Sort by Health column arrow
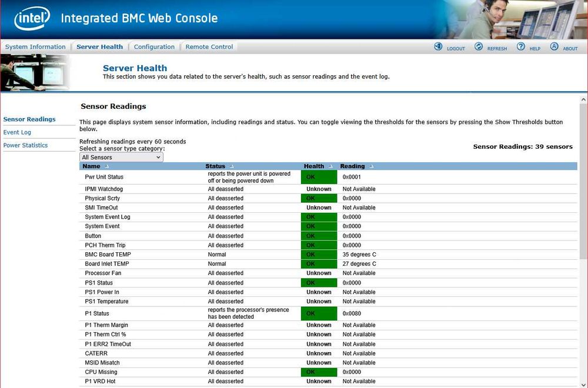 click(x=330, y=166)
